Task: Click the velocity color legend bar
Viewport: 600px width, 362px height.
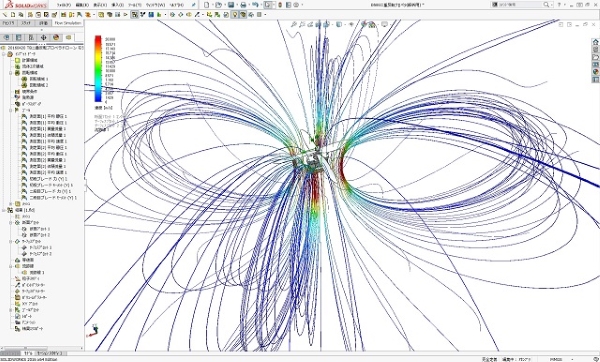Action: tap(98, 69)
